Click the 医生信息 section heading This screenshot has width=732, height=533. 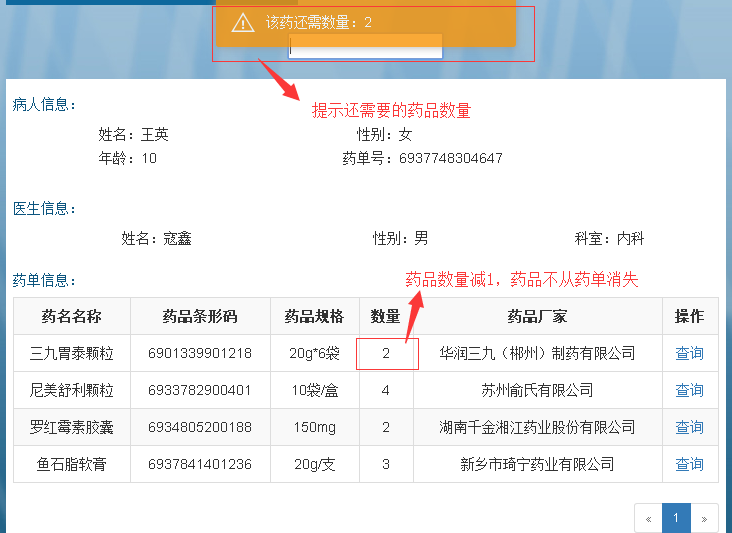pos(44,209)
